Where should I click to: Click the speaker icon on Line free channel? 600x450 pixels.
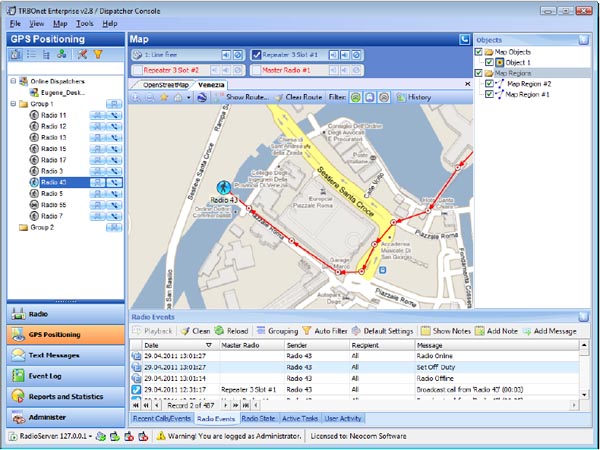(226, 55)
